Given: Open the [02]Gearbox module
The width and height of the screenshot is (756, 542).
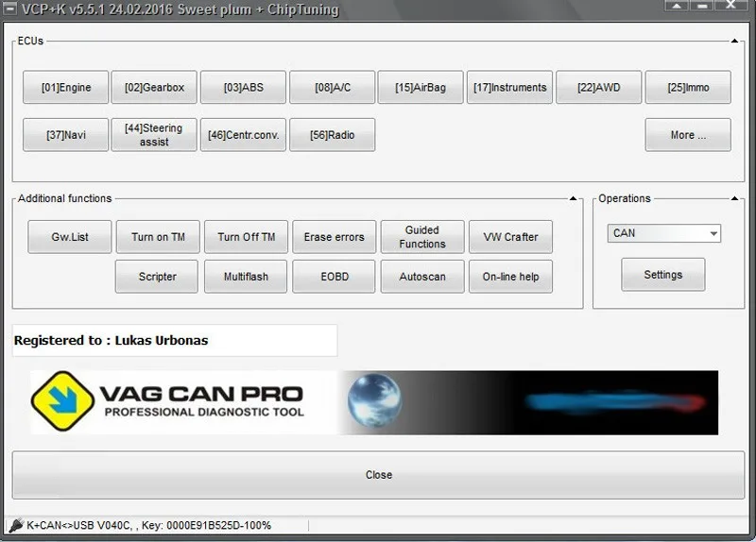Looking at the screenshot, I should [x=154, y=87].
